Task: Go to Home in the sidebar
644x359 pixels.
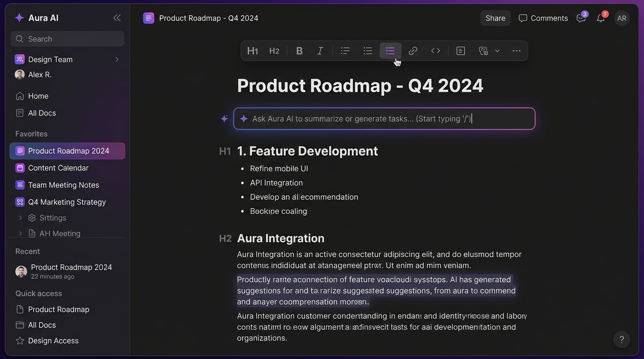Action: 32,96
